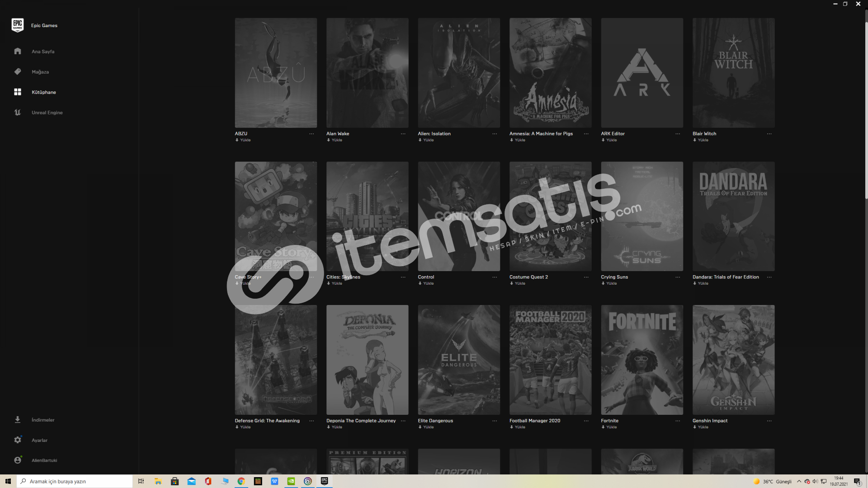Open Elite Dangerous cover thumbnail
Viewport: 868px width, 488px height.
(459, 360)
